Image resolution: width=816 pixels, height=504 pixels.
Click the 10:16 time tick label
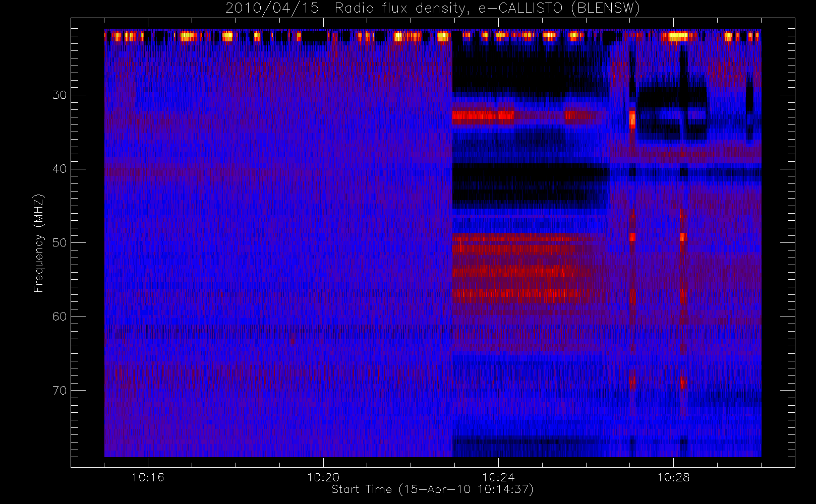pyautogui.click(x=148, y=477)
